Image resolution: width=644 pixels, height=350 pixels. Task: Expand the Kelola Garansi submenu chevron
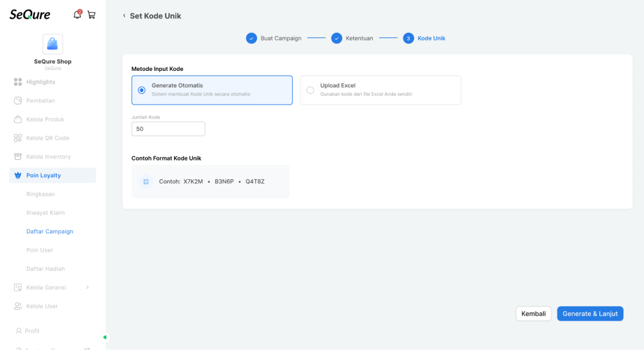(x=87, y=287)
